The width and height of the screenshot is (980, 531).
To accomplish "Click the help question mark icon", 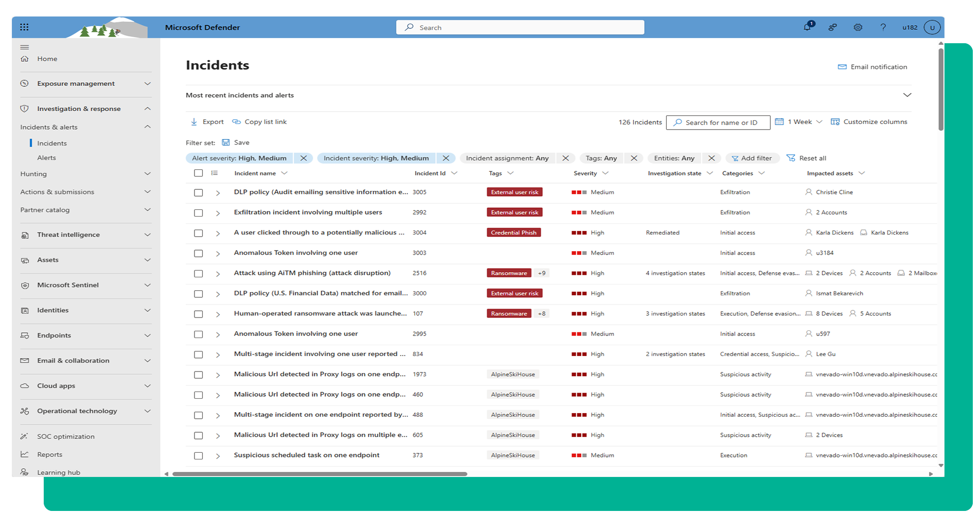I will (x=883, y=27).
